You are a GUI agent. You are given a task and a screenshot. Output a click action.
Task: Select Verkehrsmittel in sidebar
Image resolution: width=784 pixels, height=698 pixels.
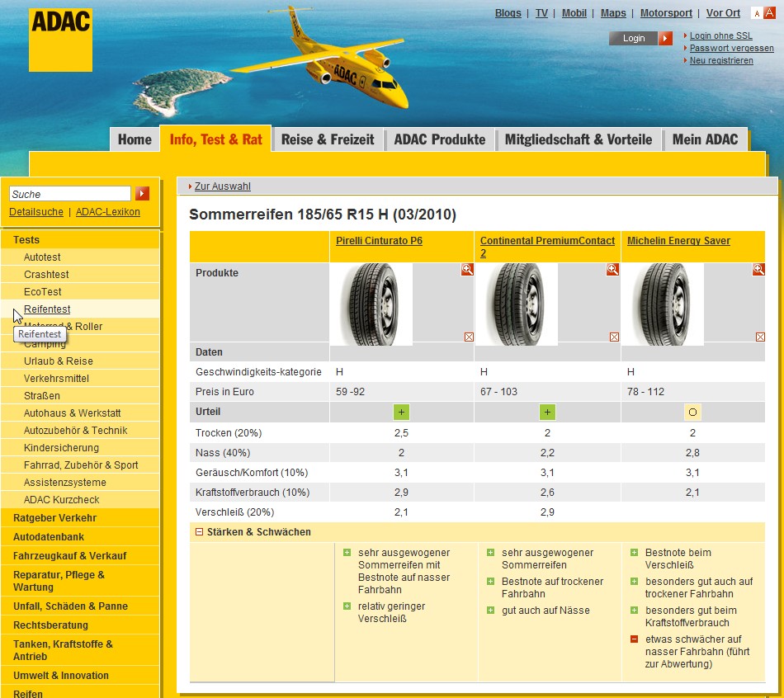click(80, 379)
